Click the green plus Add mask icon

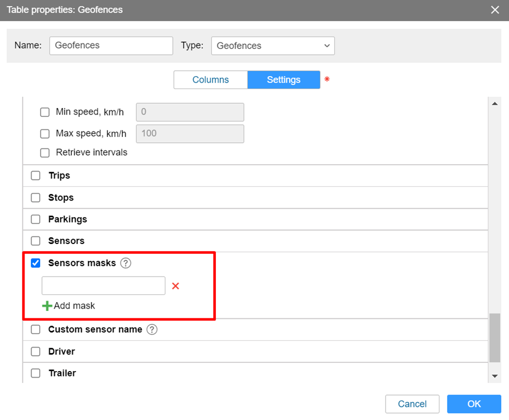(x=47, y=306)
